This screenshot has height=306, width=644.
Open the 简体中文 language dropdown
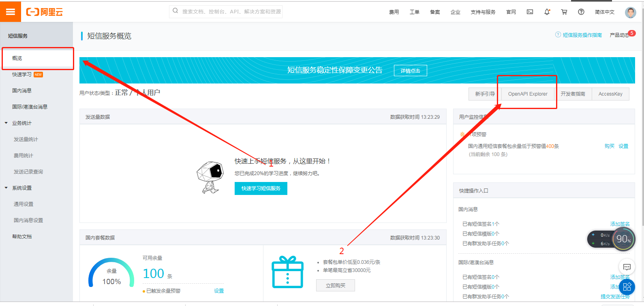604,12
